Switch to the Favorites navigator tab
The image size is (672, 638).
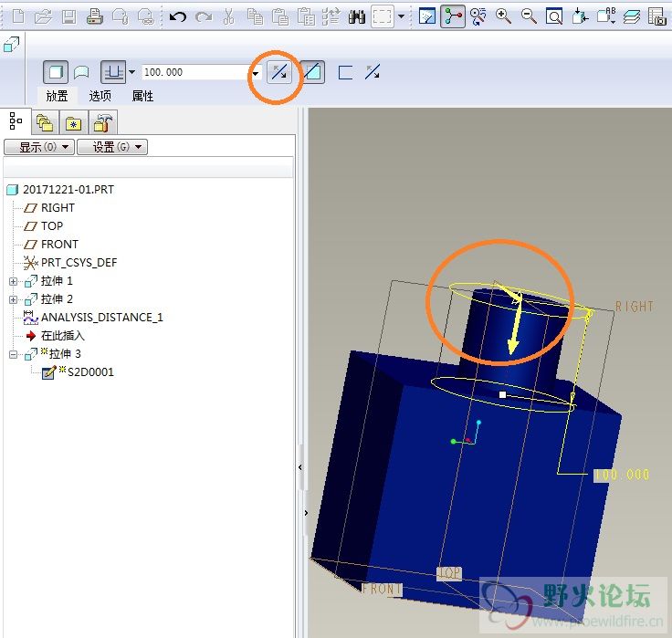click(x=74, y=123)
